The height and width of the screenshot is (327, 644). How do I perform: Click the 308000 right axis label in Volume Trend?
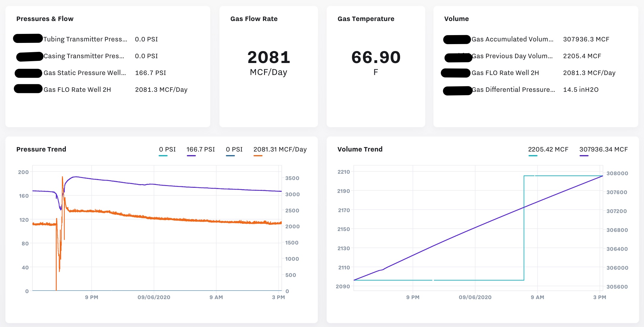click(617, 173)
